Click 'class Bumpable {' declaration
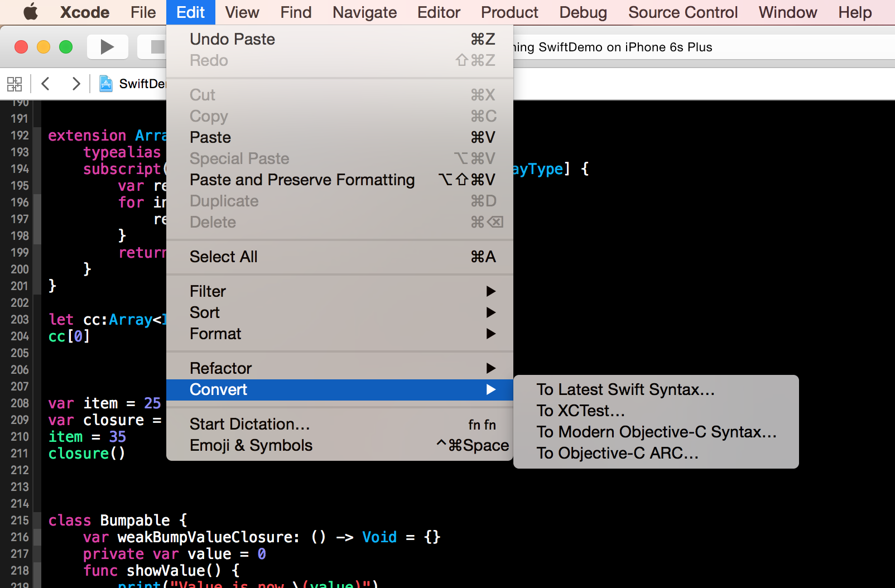 (118, 520)
